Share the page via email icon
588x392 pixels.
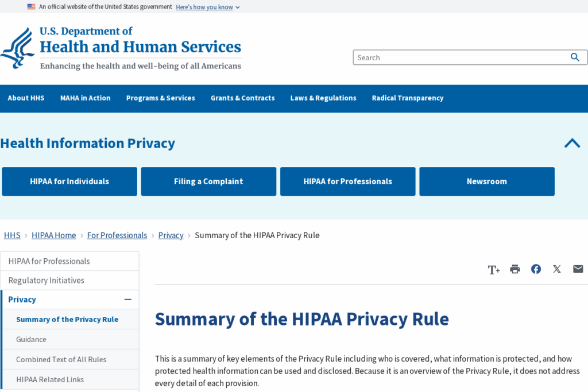point(578,269)
